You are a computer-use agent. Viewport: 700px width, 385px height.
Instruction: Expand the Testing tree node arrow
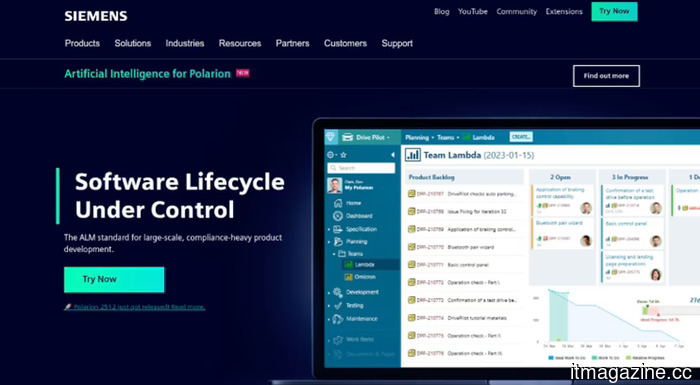329,306
